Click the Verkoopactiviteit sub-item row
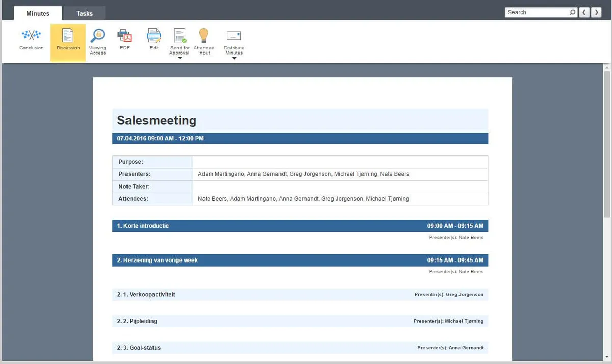The image size is (612, 364). (300, 295)
